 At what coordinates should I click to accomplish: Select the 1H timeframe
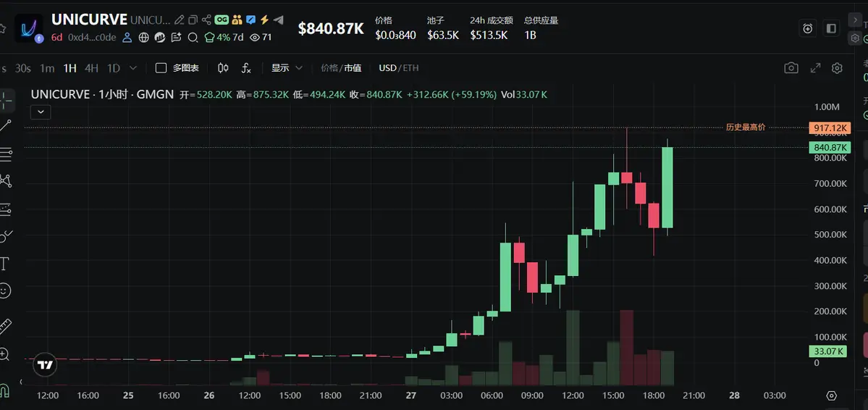coord(69,68)
